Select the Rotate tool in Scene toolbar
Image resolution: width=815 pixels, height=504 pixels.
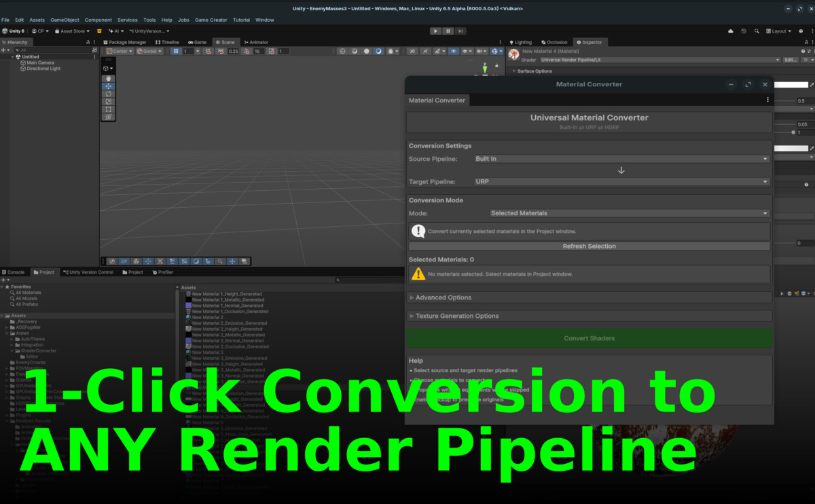(109, 94)
